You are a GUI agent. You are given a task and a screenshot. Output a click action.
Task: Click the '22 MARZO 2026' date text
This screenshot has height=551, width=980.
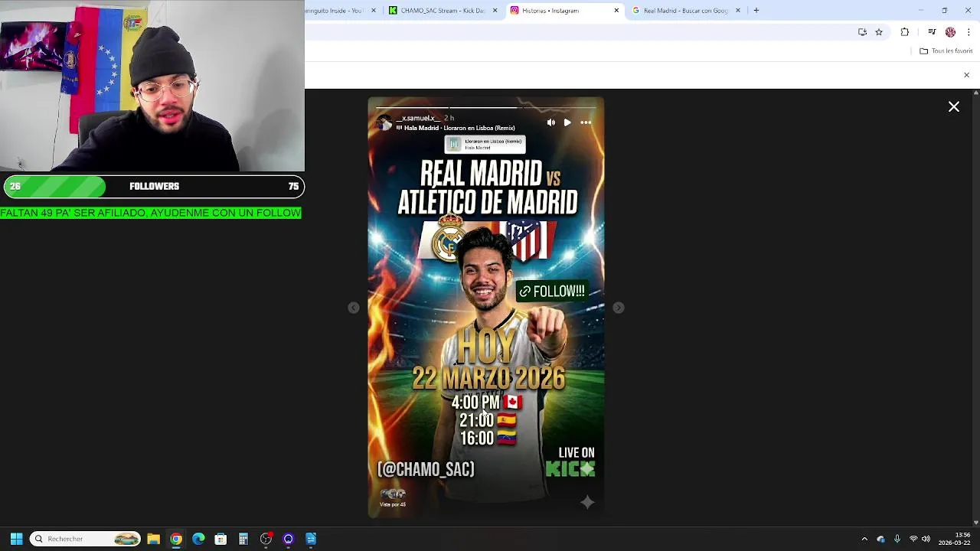pyautogui.click(x=488, y=378)
